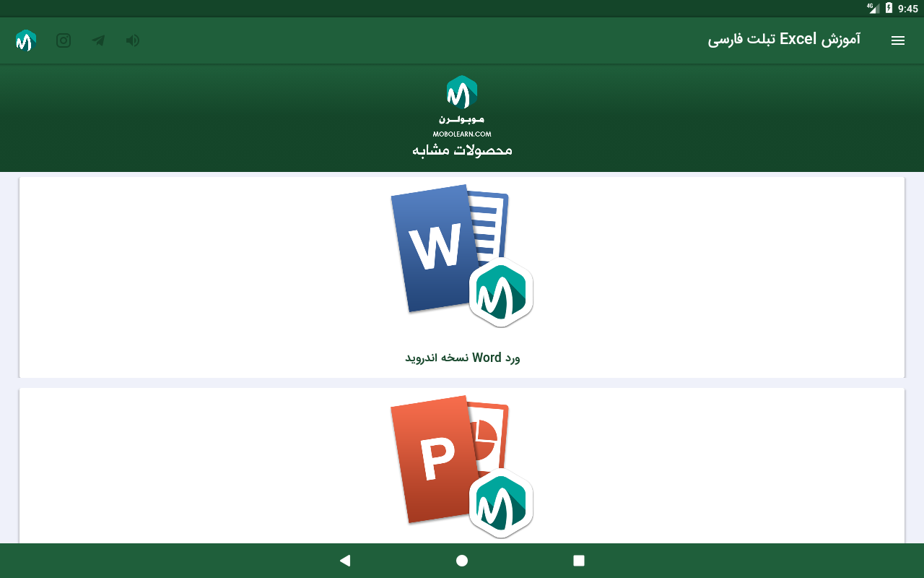Tap the MOBOLEARN.COM website text

[462, 134]
